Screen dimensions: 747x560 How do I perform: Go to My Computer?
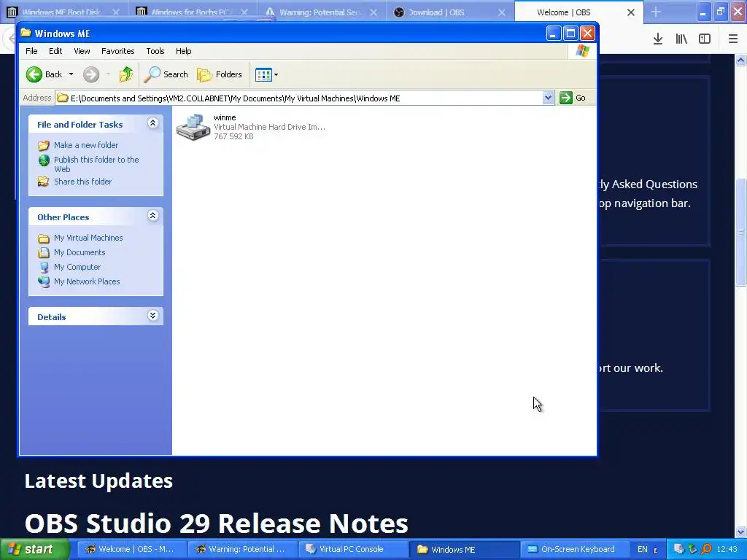(77, 267)
